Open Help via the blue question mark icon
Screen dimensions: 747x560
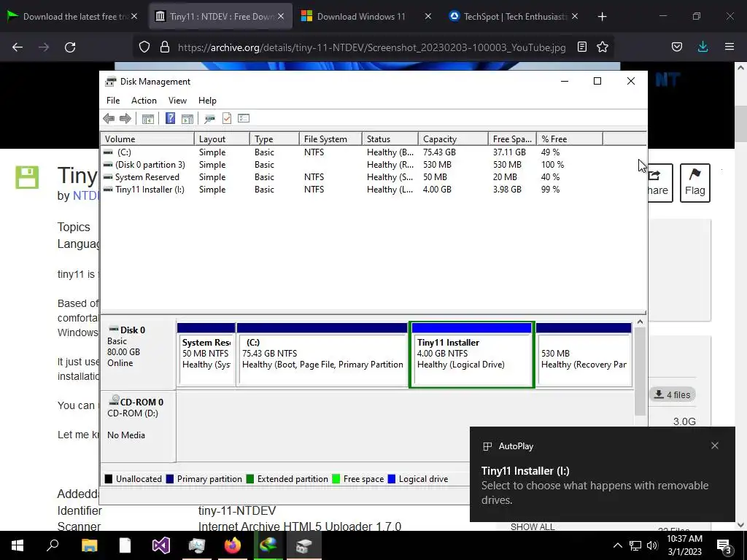pos(170,119)
